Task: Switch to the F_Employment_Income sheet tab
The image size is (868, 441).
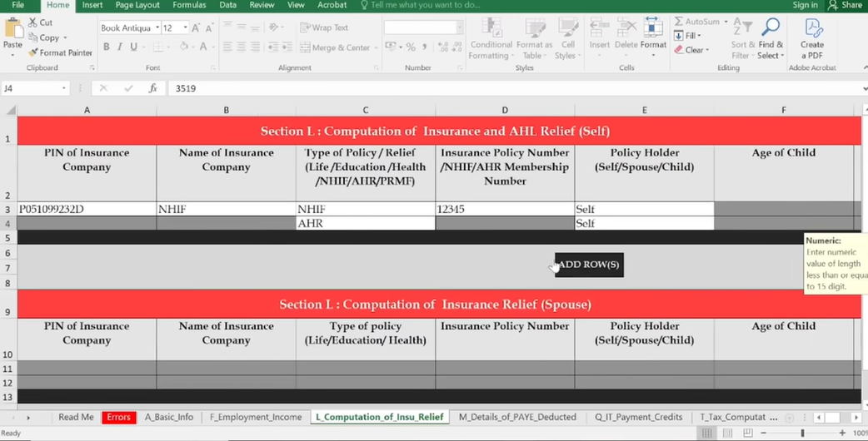Action: (256, 417)
